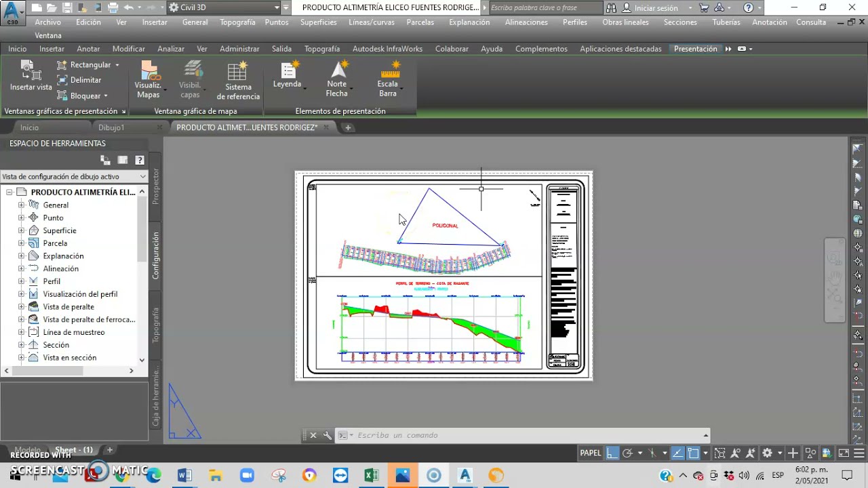Viewport: 868px width, 488px height.
Task: Open File Explorer from the taskbar
Action: click(216, 475)
